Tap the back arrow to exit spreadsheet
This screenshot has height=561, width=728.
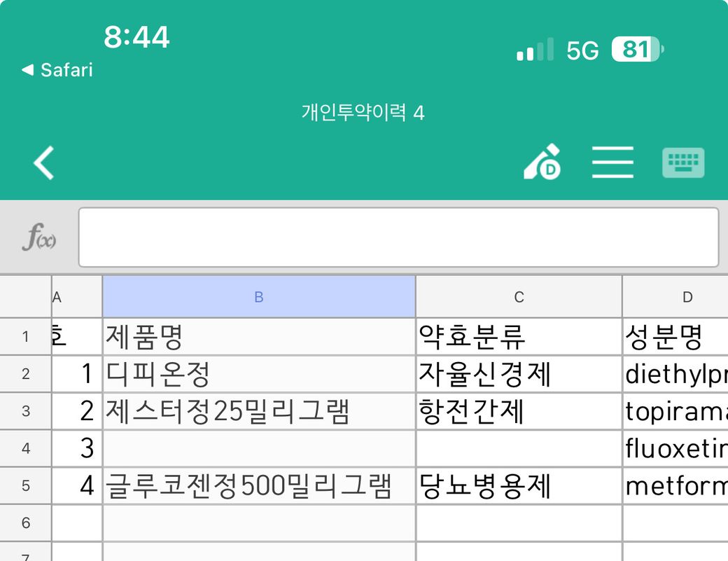coord(43,162)
